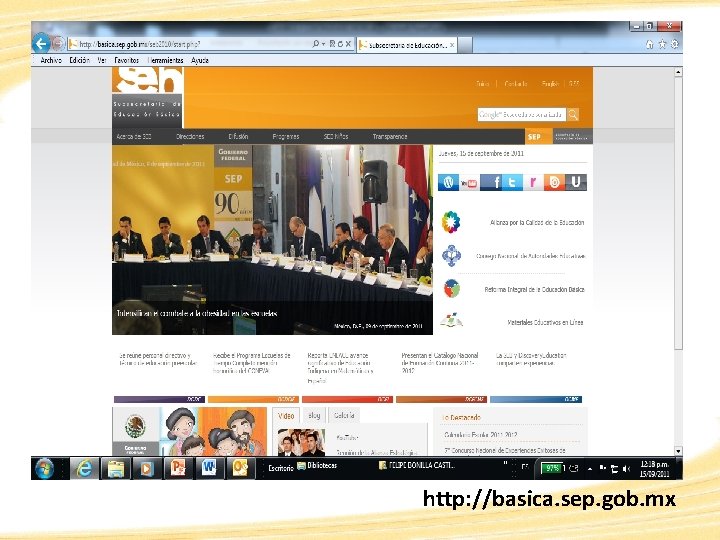Click the Materiales Educativos en Línea icon
The image size is (720, 540).
451,321
